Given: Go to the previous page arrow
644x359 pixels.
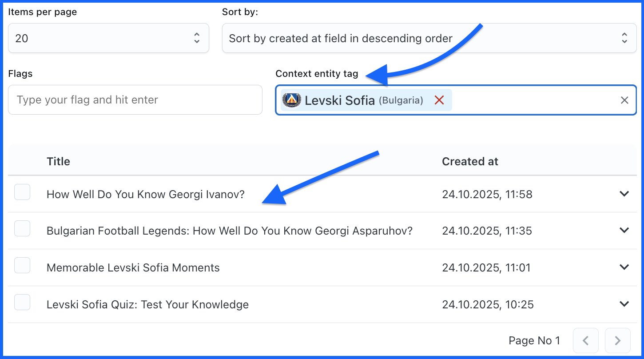Looking at the screenshot, I should click(585, 341).
